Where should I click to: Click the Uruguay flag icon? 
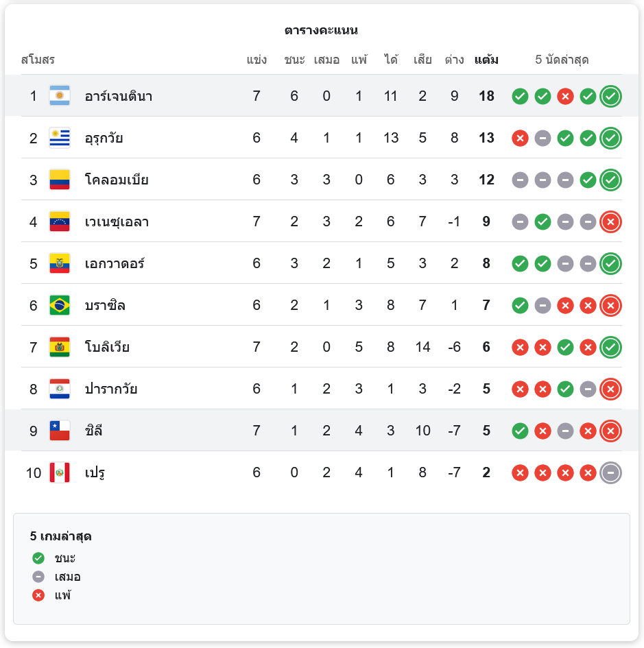click(x=60, y=138)
